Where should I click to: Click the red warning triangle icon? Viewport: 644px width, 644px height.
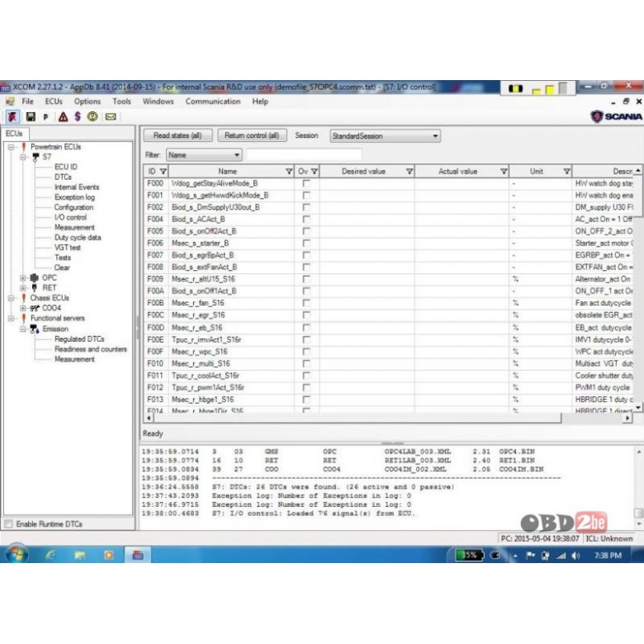(x=63, y=117)
